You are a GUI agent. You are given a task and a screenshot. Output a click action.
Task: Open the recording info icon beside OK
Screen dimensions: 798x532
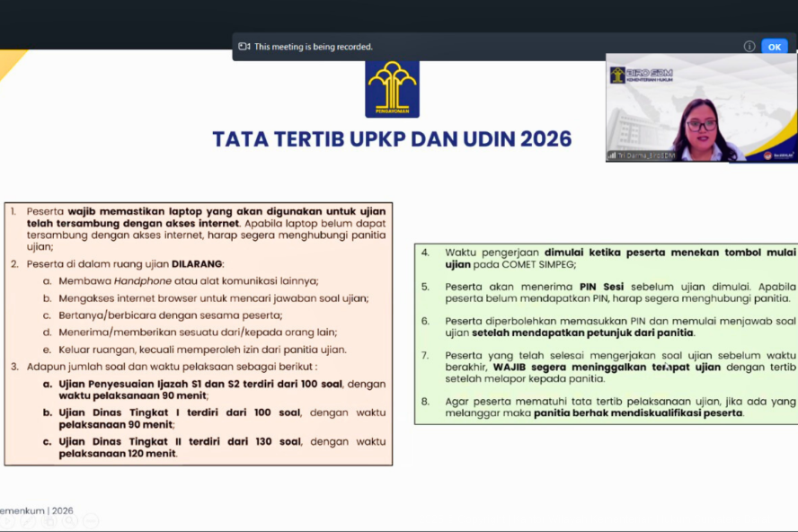tap(749, 47)
